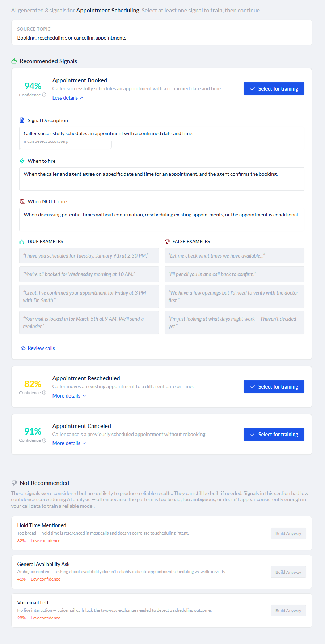
Task: Build the Voicemail Left signal anyway
Action: click(288, 611)
